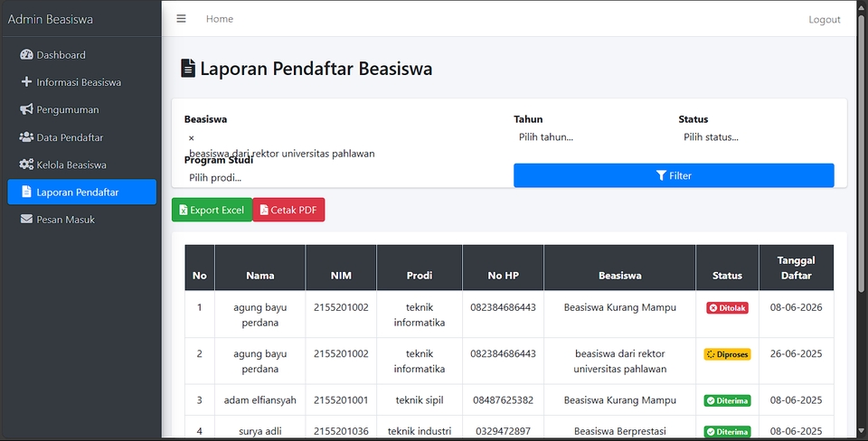This screenshot has width=868, height=441.
Task: Click the Pesan Masuk envelope icon
Action: (26, 220)
